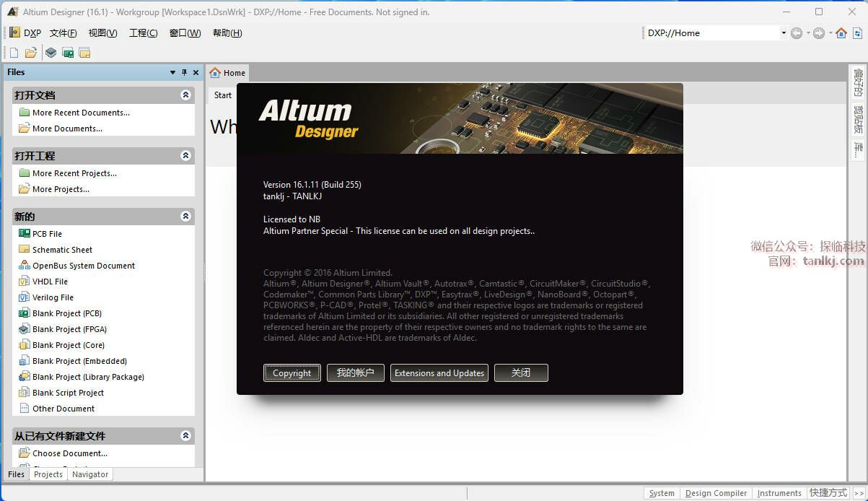The width and height of the screenshot is (868, 501).
Task: Collapse the 从已有文件新建文件 section
Action: [x=185, y=436]
